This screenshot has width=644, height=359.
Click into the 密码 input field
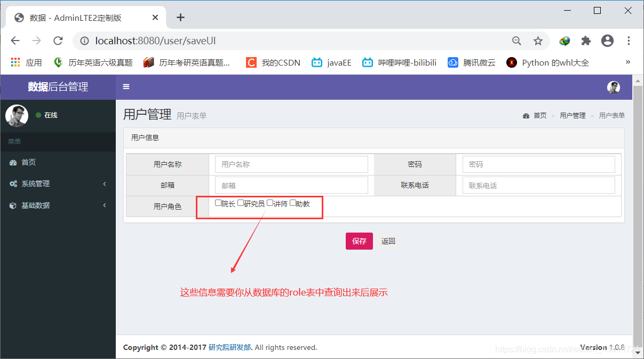pyautogui.click(x=539, y=164)
